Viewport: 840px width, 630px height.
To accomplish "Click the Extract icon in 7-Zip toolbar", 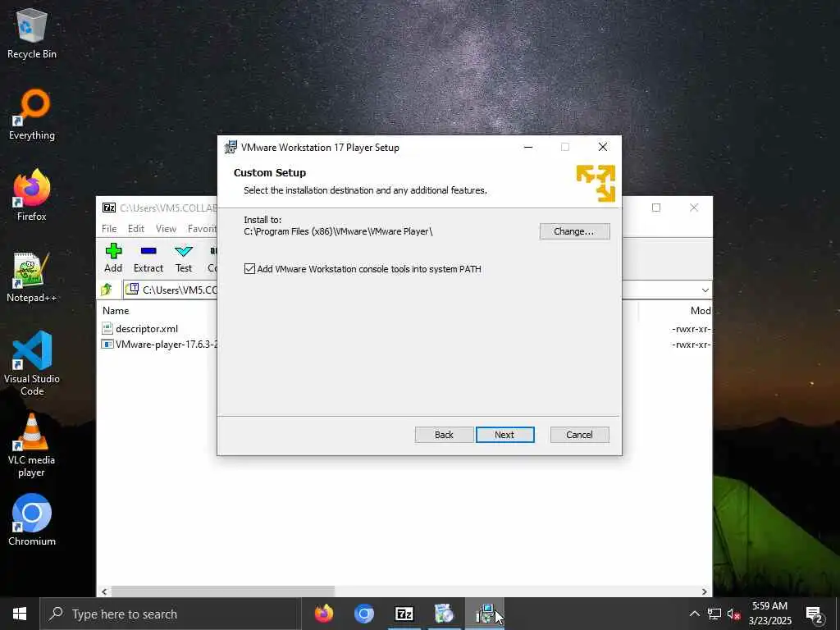I will tap(148, 258).
